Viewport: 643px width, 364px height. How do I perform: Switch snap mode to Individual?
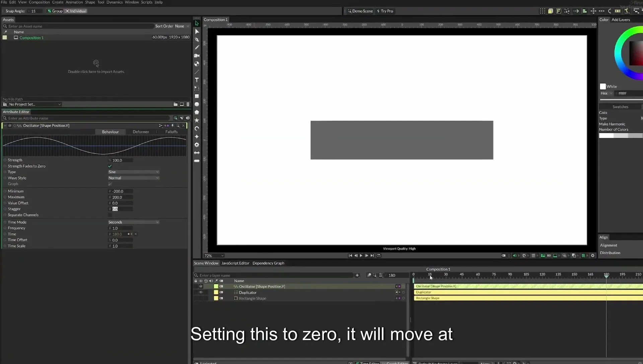(x=76, y=11)
